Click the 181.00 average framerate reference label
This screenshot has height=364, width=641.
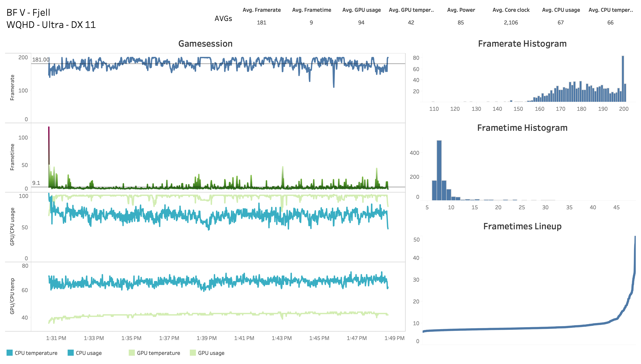point(41,60)
